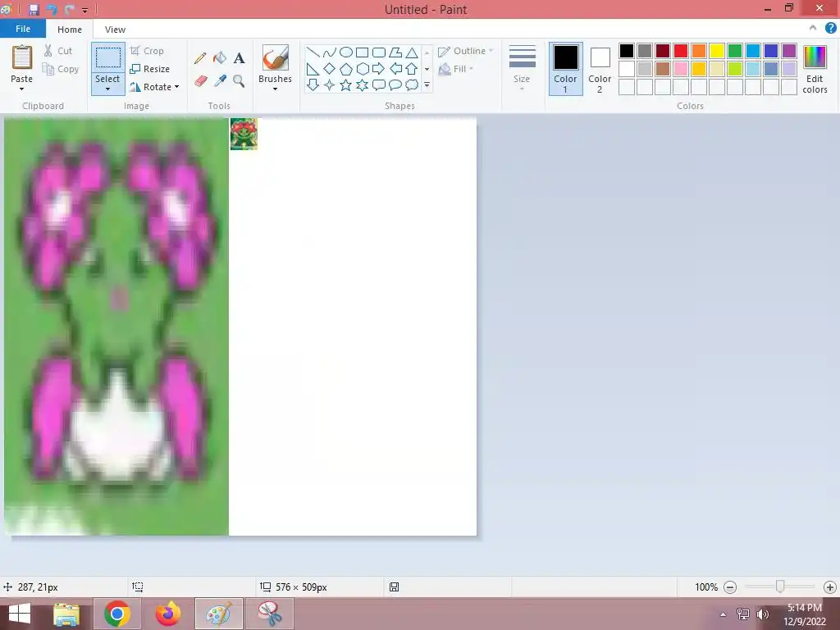
Task: Click small Venusaur thumbnail on canvas
Action: click(244, 134)
